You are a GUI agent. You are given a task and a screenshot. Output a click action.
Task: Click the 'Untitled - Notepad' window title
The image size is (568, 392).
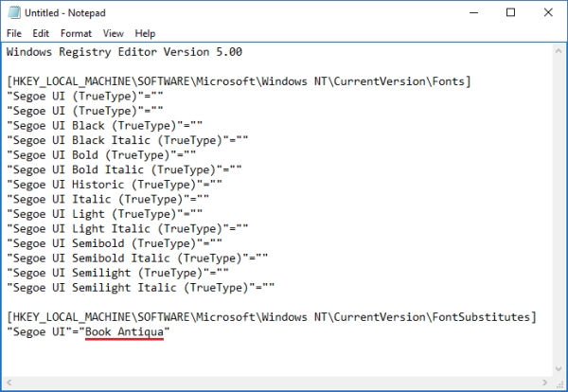65,13
